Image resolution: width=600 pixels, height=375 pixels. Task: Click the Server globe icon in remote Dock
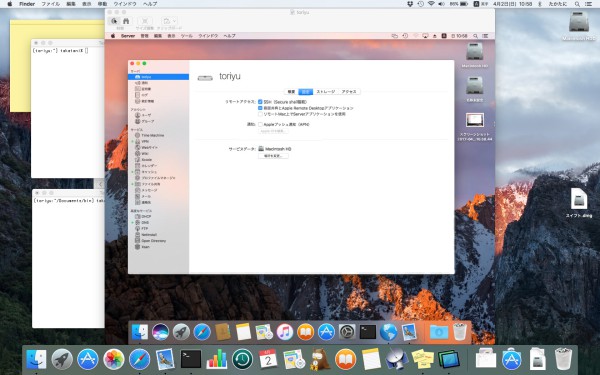388,331
